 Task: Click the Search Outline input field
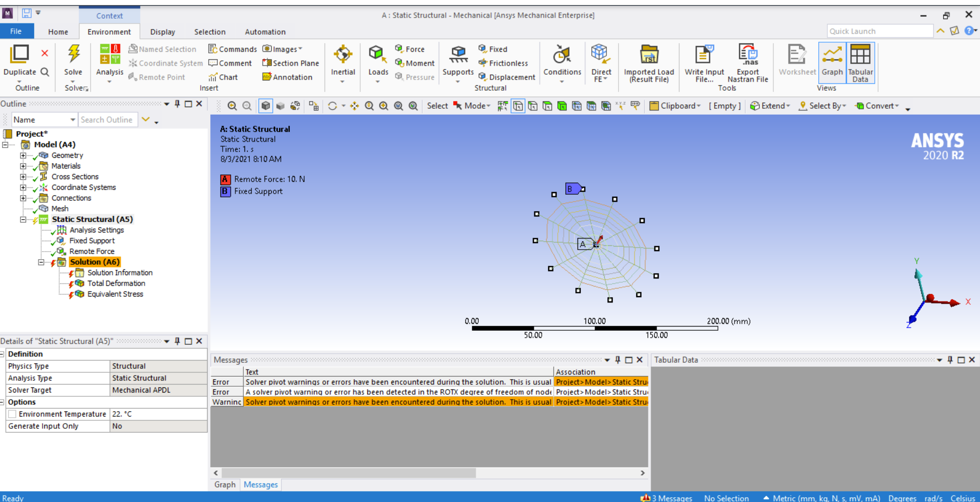pyautogui.click(x=108, y=119)
